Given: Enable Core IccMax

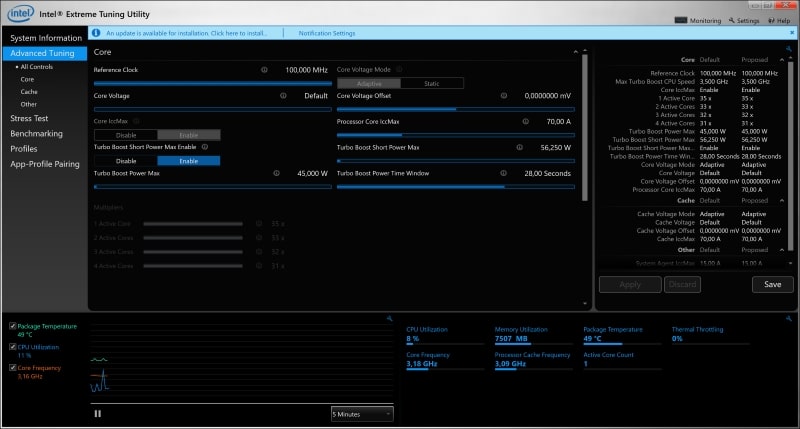Looking at the screenshot, I should [189, 135].
